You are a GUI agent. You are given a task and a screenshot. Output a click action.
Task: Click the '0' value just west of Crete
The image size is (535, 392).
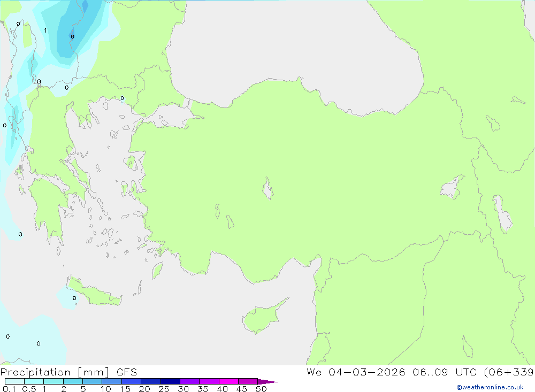point(74,298)
